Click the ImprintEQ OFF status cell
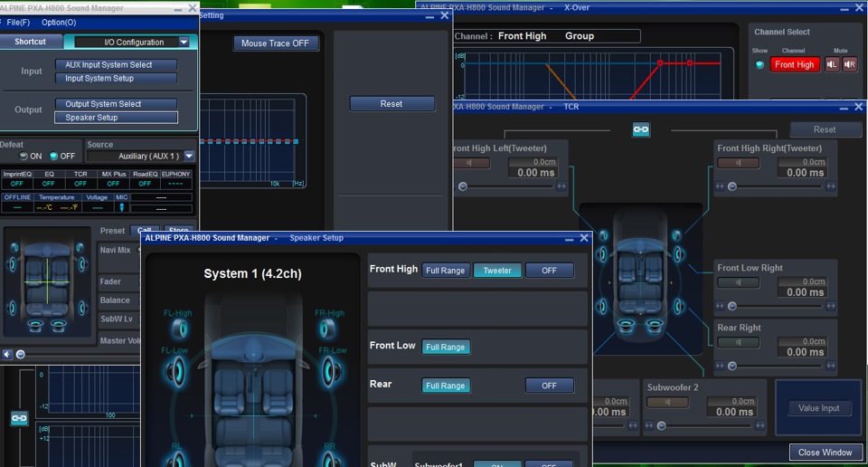 click(x=17, y=184)
